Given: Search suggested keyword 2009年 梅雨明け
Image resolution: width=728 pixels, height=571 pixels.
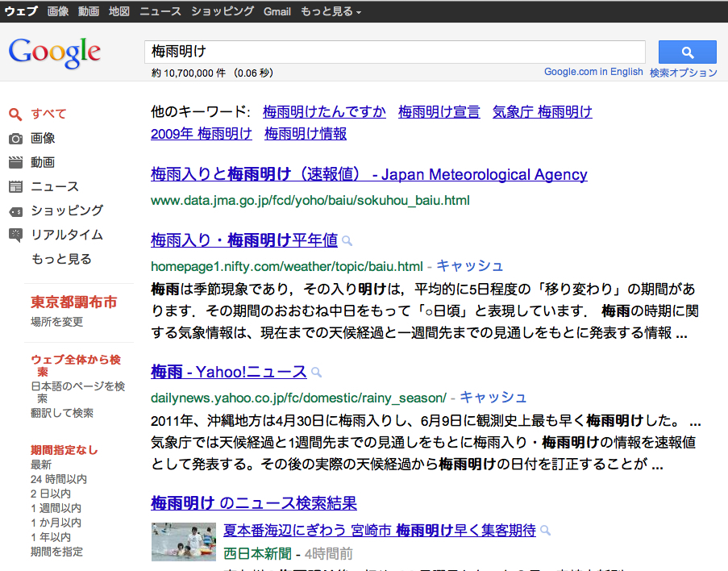Looking at the screenshot, I should 202,134.
